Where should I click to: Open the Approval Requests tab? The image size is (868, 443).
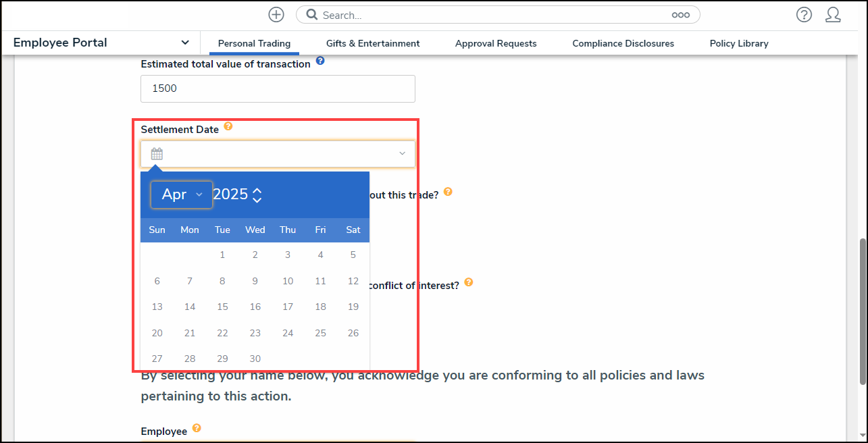496,43
